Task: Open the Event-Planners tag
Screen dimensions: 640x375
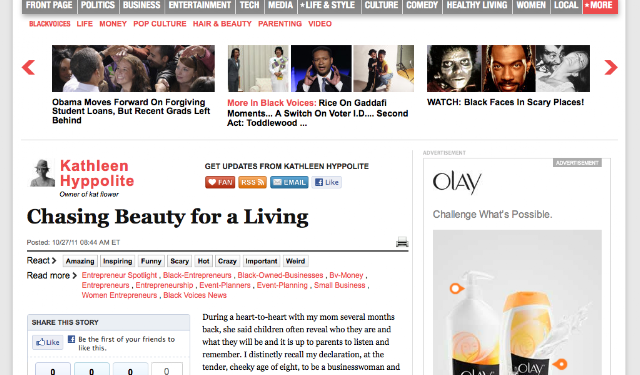Action: pos(225,285)
